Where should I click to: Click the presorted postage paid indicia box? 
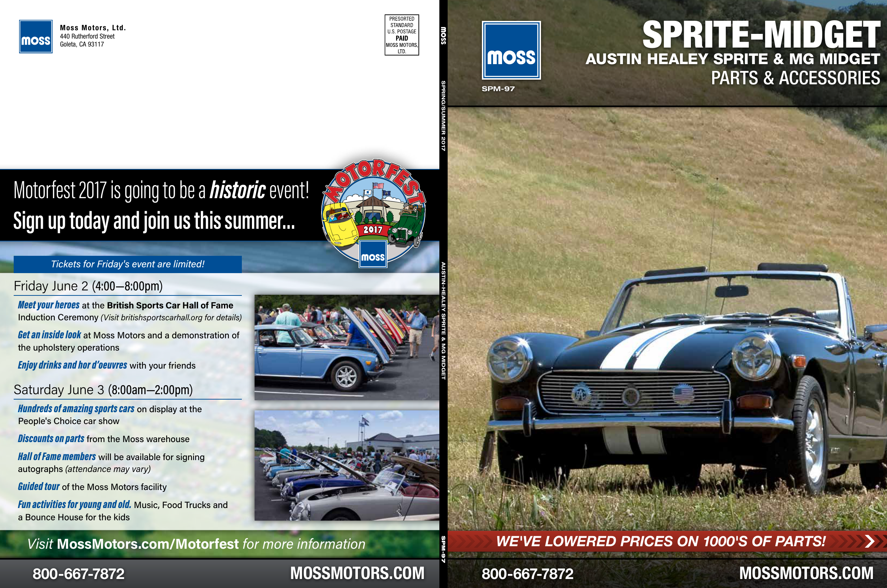(402, 35)
